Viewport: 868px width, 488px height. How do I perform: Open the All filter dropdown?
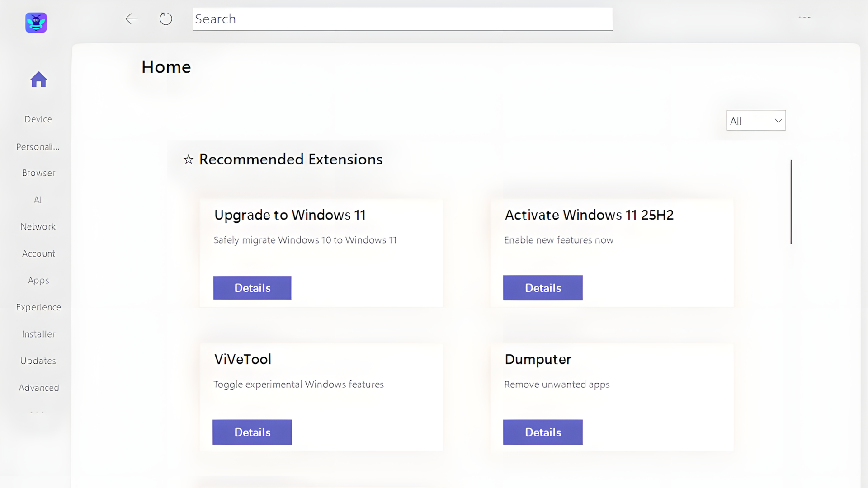click(x=755, y=120)
